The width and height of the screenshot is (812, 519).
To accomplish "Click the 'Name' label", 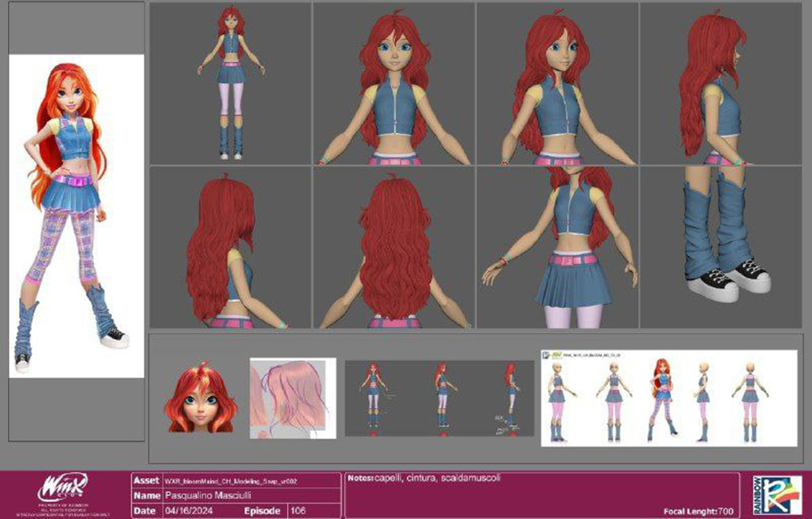I will click(x=147, y=496).
